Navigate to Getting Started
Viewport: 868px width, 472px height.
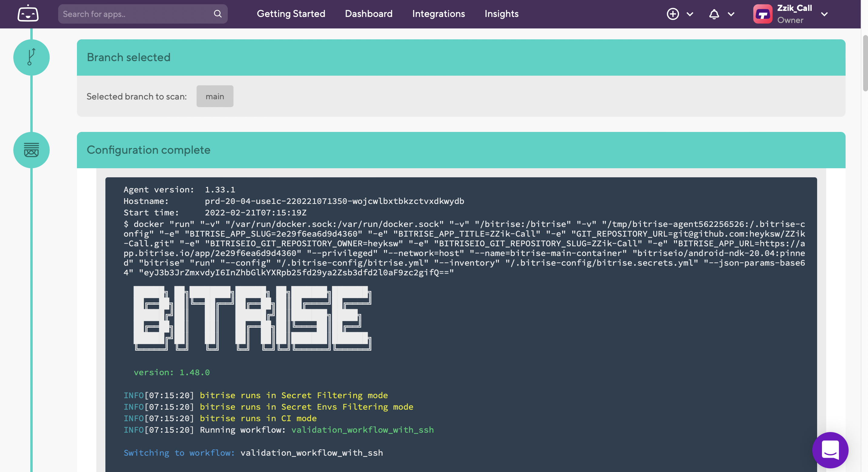coord(291,14)
